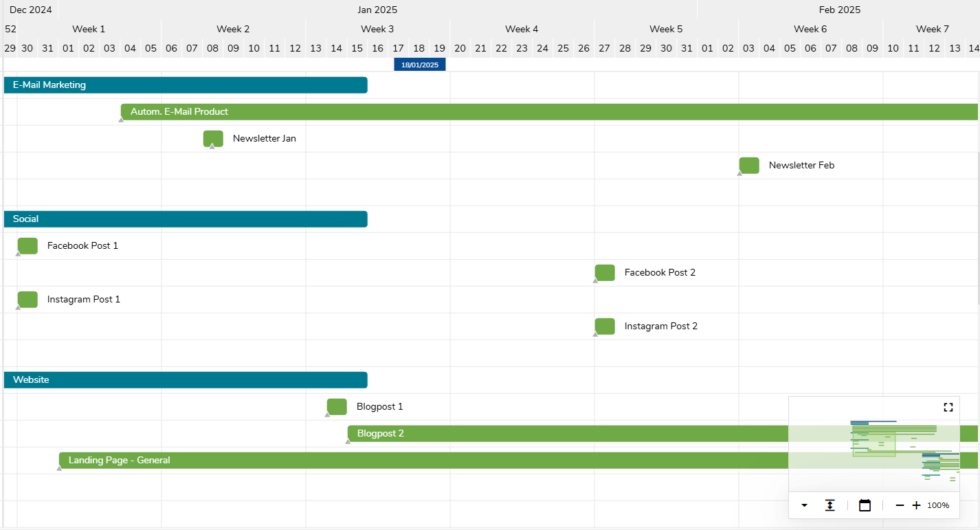
Task: Click the Week 1 header
Action: [89, 29]
